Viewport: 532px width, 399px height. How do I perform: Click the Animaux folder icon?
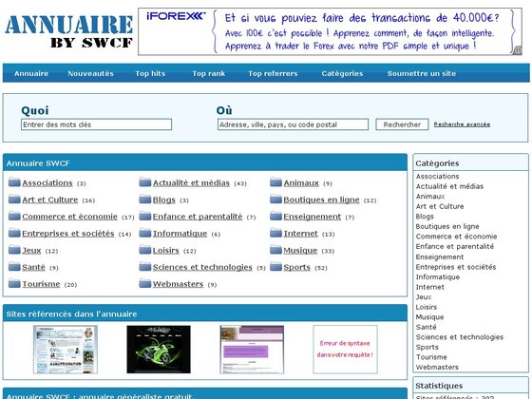(x=275, y=182)
